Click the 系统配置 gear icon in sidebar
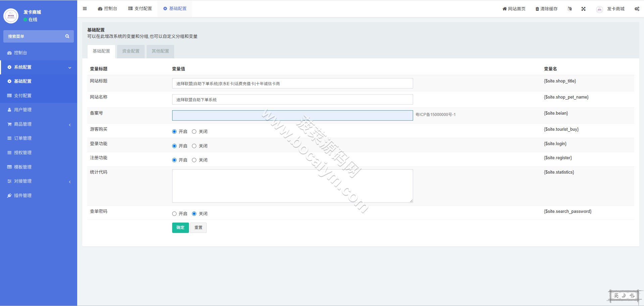 pyautogui.click(x=9, y=67)
